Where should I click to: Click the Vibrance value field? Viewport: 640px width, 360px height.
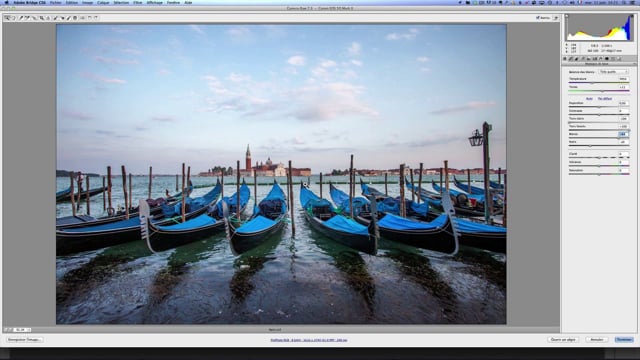623,162
